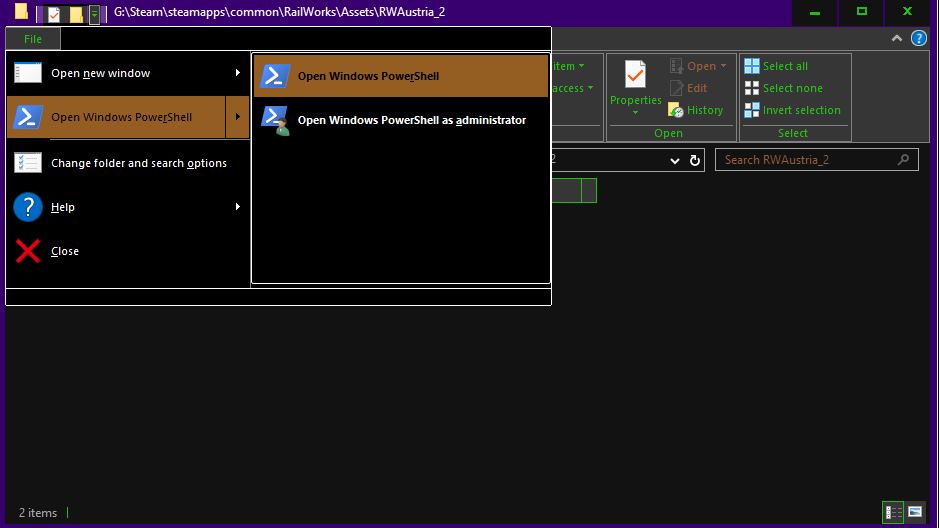Expand the Open Windows PowerShell submenu arrow
The height and width of the screenshot is (528, 939).
pyautogui.click(x=238, y=117)
